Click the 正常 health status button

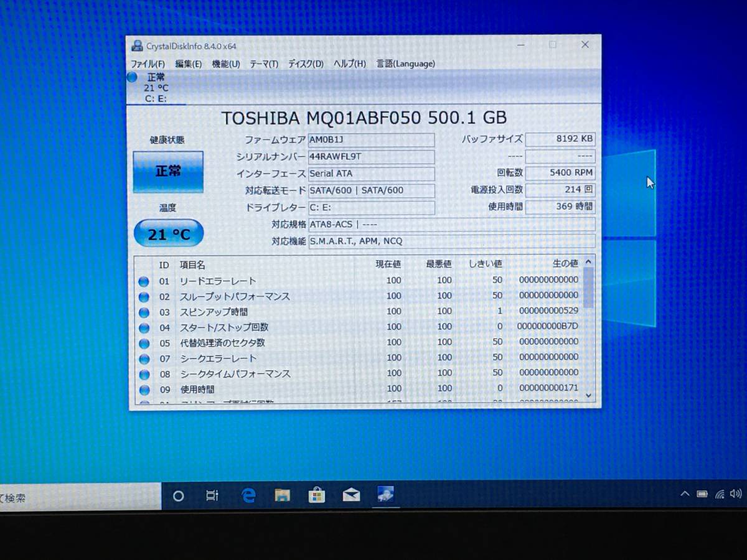pyautogui.click(x=168, y=170)
